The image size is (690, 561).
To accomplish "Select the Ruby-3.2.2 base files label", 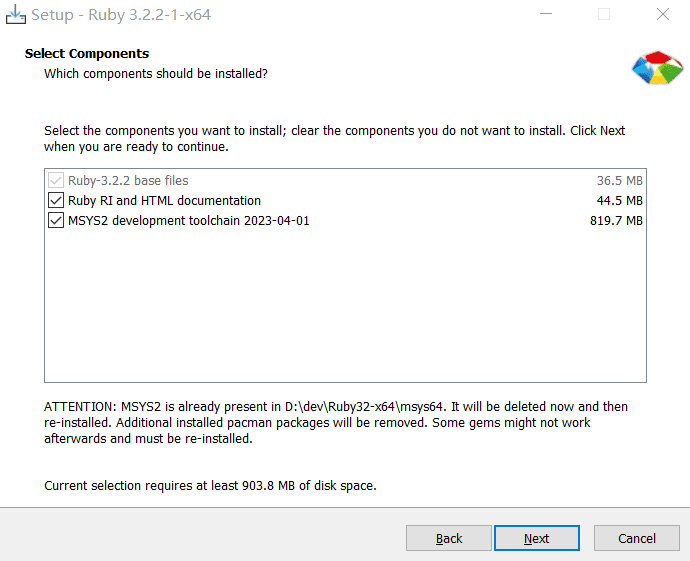I will 128,181.
